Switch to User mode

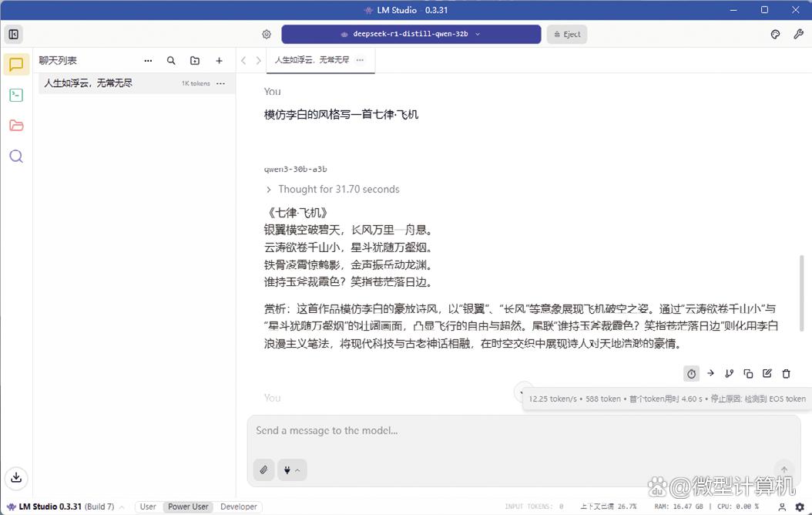148,507
